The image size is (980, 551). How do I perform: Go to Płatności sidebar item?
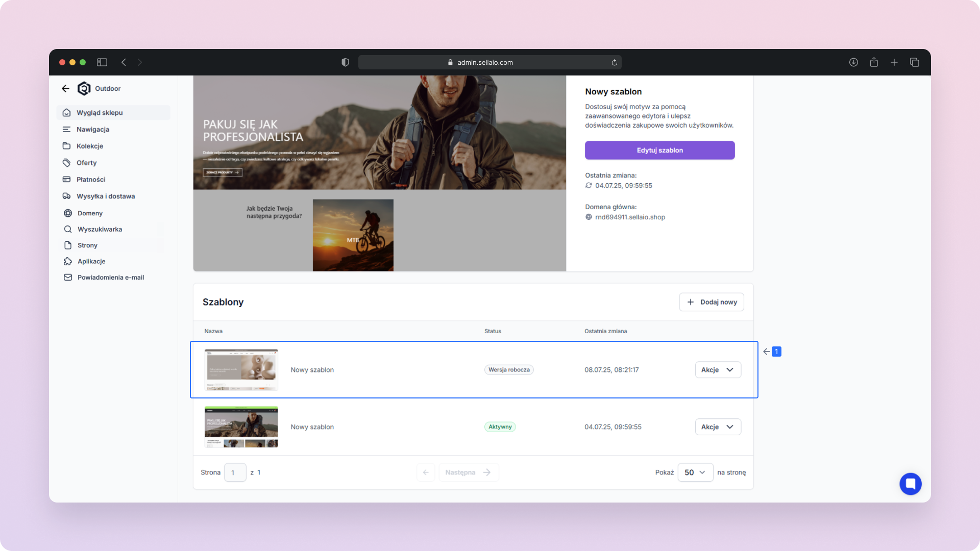point(91,180)
